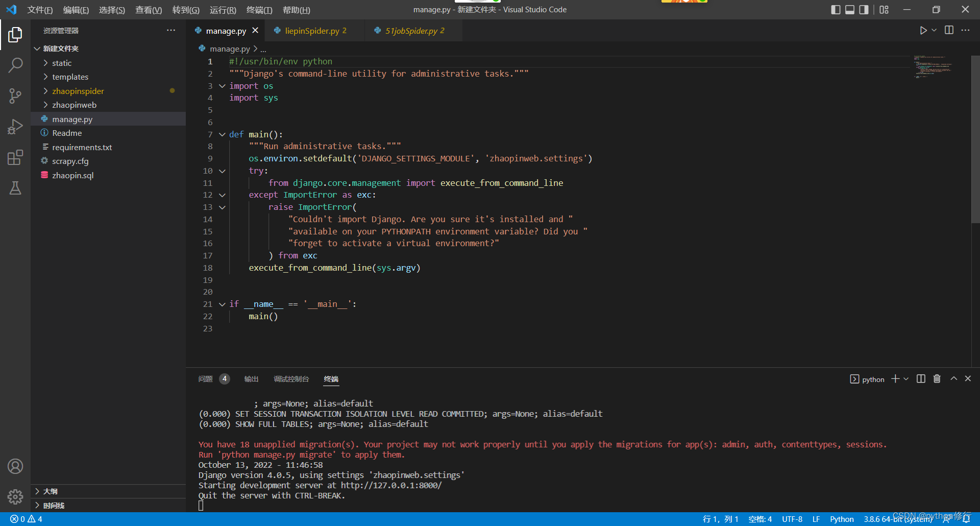Viewport: 980px width, 526px height.
Task: Open the Testing flask view
Action: (x=15, y=188)
